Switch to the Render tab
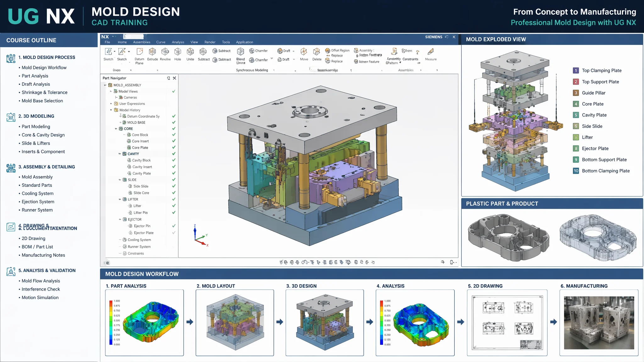Image resolution: width=644 pixels, height=362 pixels. coord(210,42)
